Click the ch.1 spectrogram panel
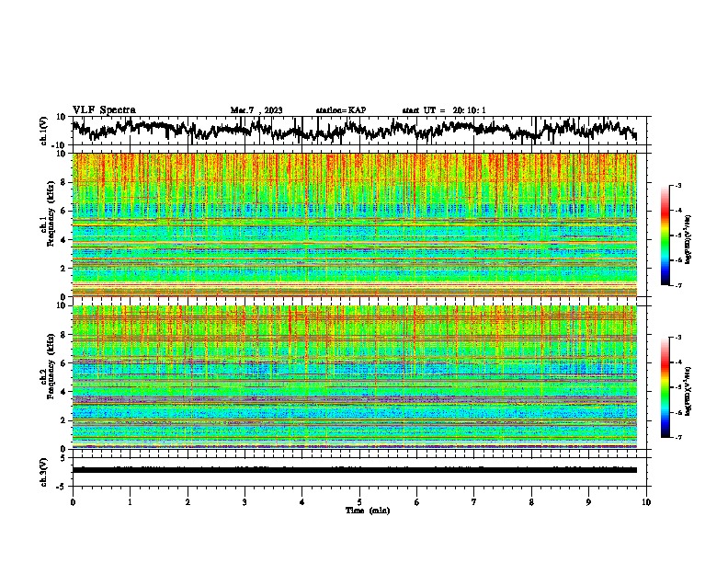Image resolution: width=728 pixels, height=563 pixels. pyautogui.click(x=355, y=224)
